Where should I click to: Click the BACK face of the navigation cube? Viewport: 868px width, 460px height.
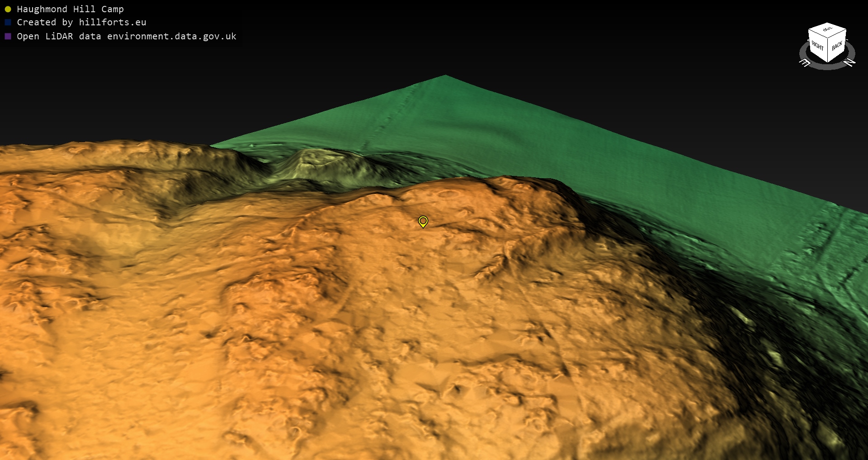point(837,46)
